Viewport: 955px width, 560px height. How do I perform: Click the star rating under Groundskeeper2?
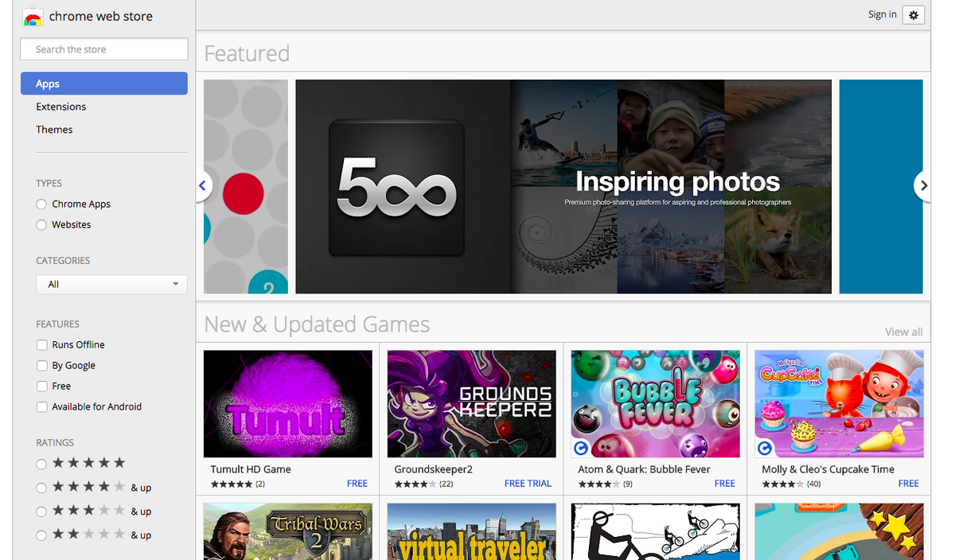(x=415, y=484)
